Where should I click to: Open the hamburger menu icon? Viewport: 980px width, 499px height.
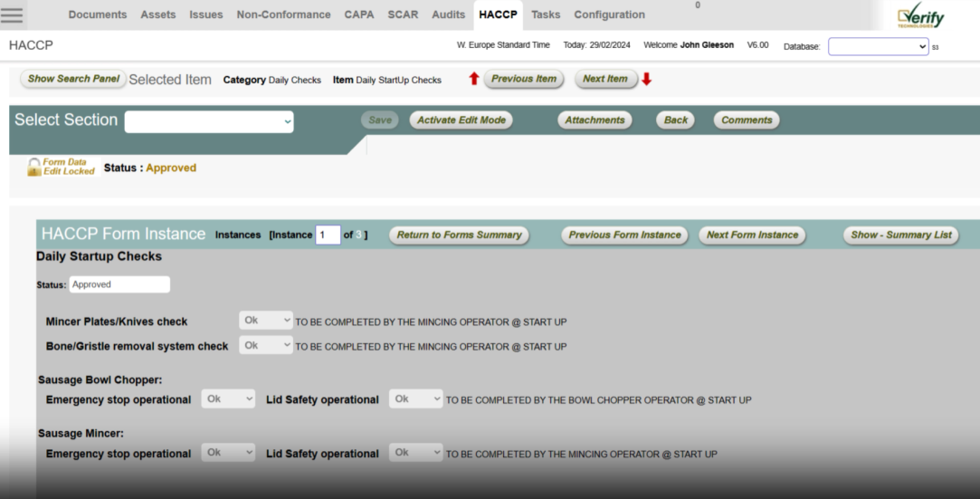coord(13,15)
